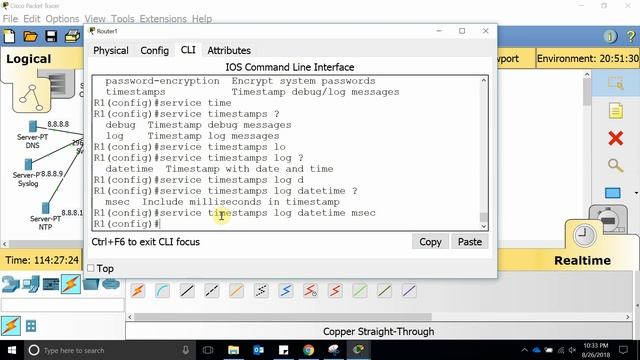Choose the Select tool in right toolbar
Image resolution: width=640 pixels, height=360 pixels.
[616, 83]
